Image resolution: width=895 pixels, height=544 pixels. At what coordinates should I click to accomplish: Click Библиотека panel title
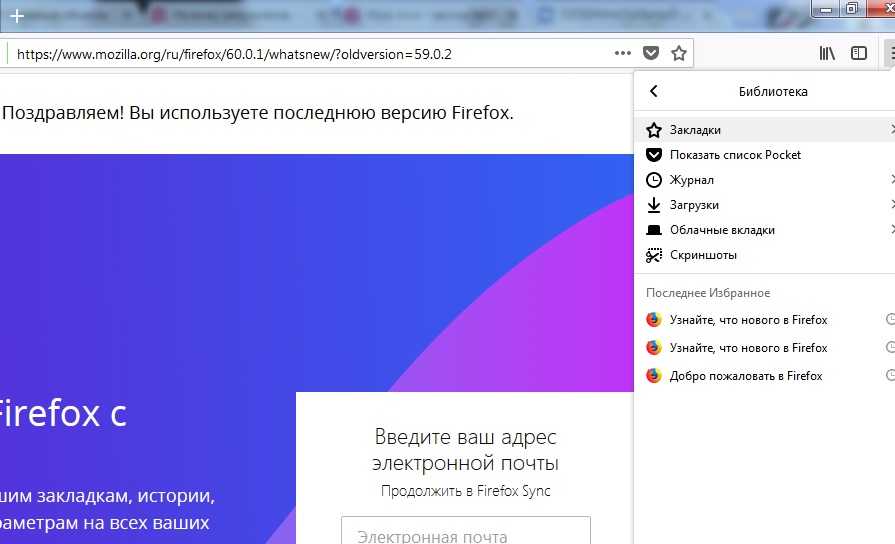[773, 91]
